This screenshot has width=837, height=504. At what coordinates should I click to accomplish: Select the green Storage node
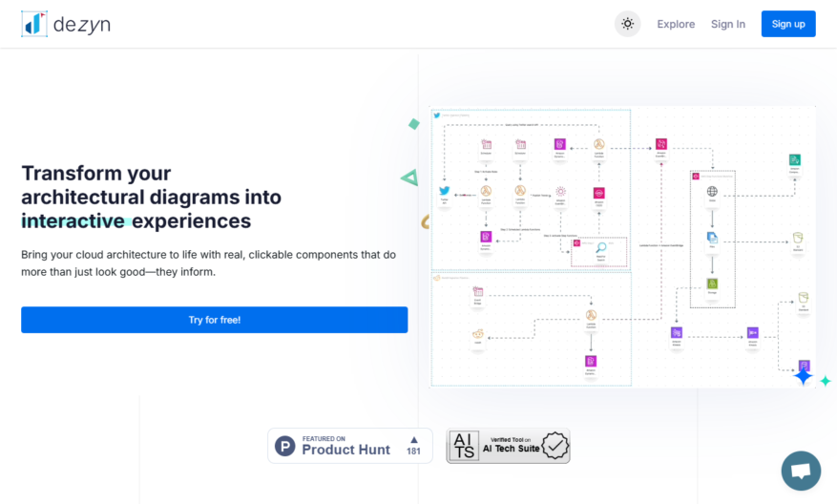click(x=712, y=283)
